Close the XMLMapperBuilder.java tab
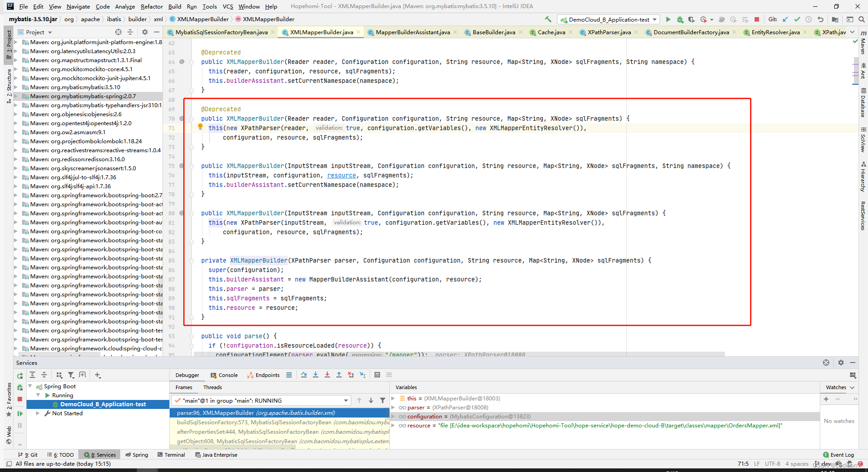 (358, 32)
